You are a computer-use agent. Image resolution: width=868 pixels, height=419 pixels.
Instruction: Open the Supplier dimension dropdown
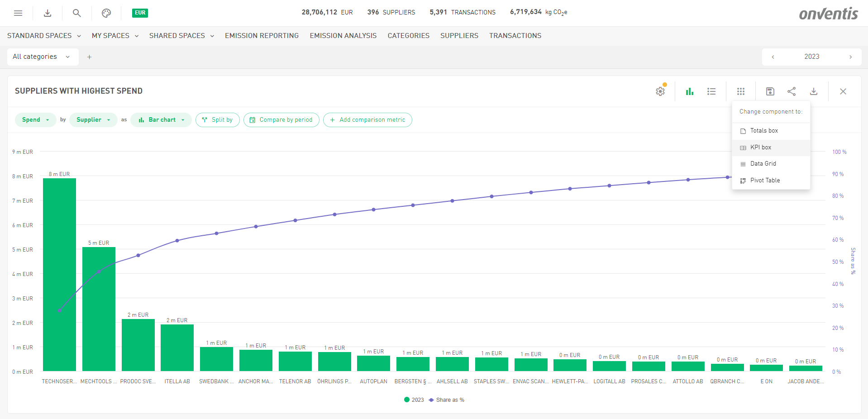93,120
